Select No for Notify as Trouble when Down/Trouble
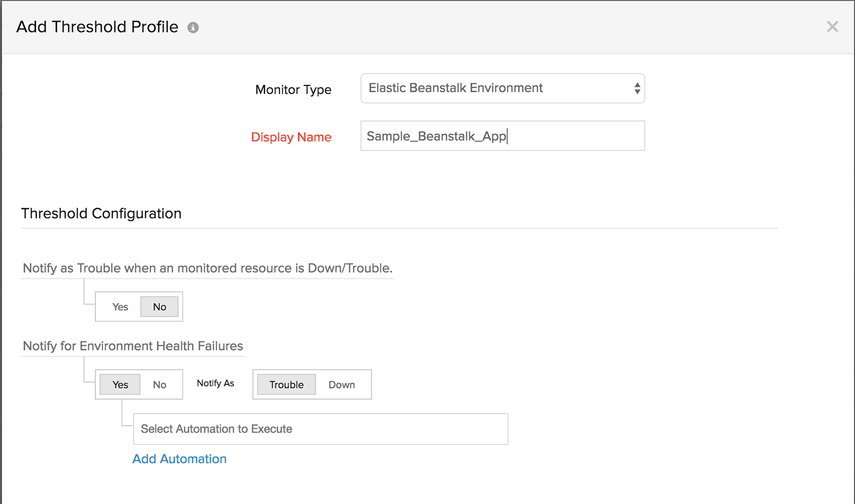 pos(159,307)
